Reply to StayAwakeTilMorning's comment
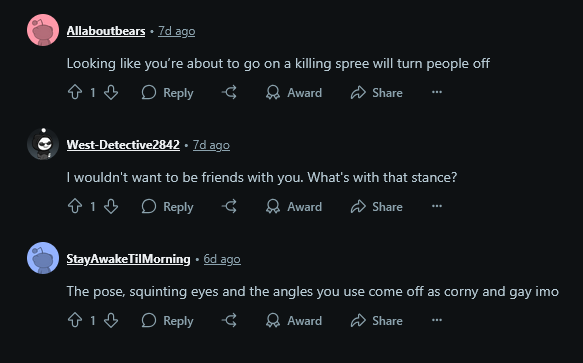The image size is (583, 363). 168,321
